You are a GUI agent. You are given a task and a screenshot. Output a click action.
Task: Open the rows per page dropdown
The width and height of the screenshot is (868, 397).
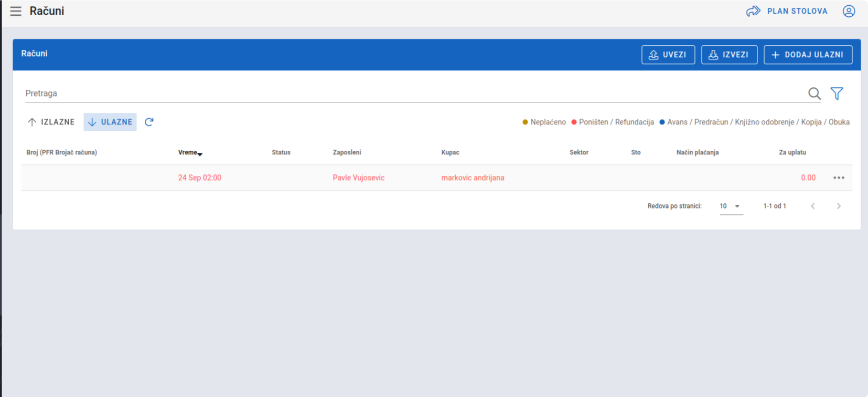coord(731,206)
